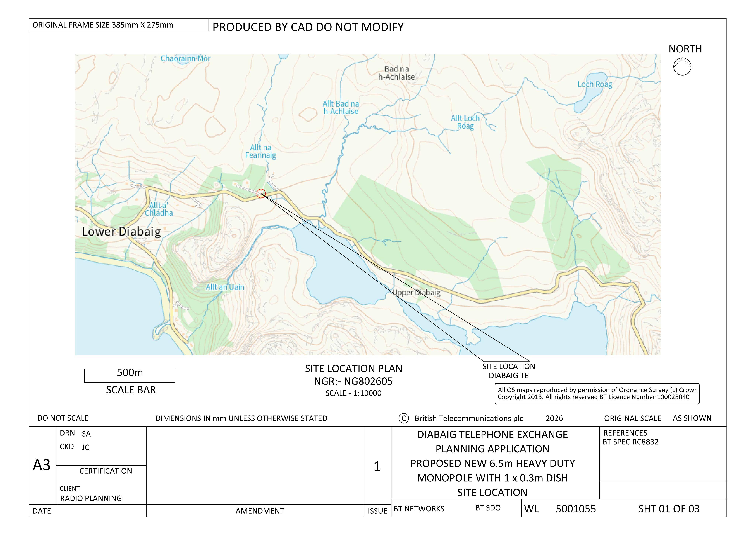This screenshot has width=756, height=535.
Task: Click the 'AMENDMENT' column label
Action: click(260, 511)
